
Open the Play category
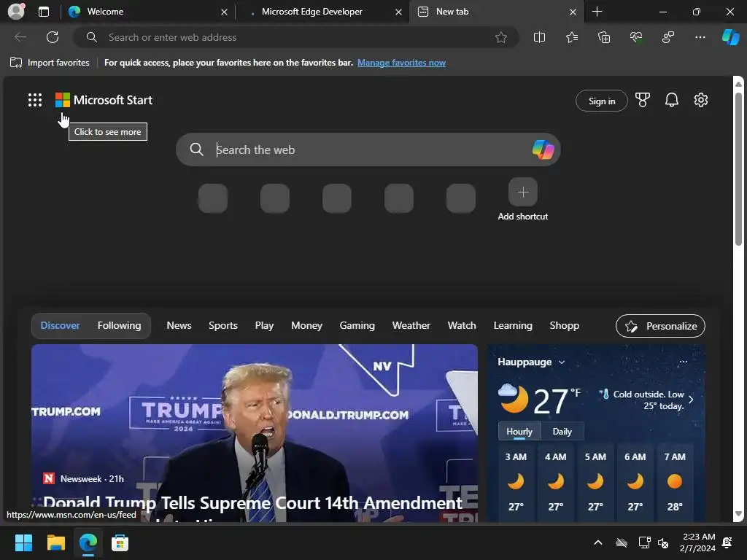[x=264, y=325]
